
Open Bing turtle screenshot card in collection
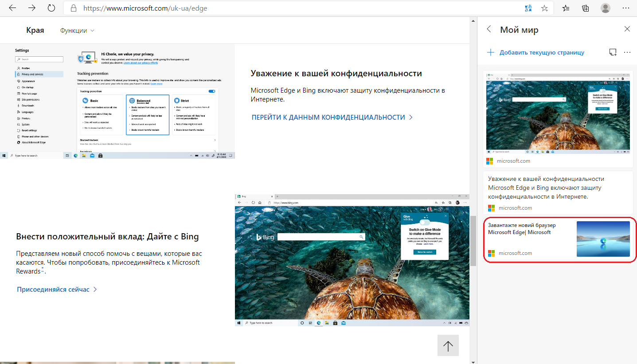[x=558, y=118]
